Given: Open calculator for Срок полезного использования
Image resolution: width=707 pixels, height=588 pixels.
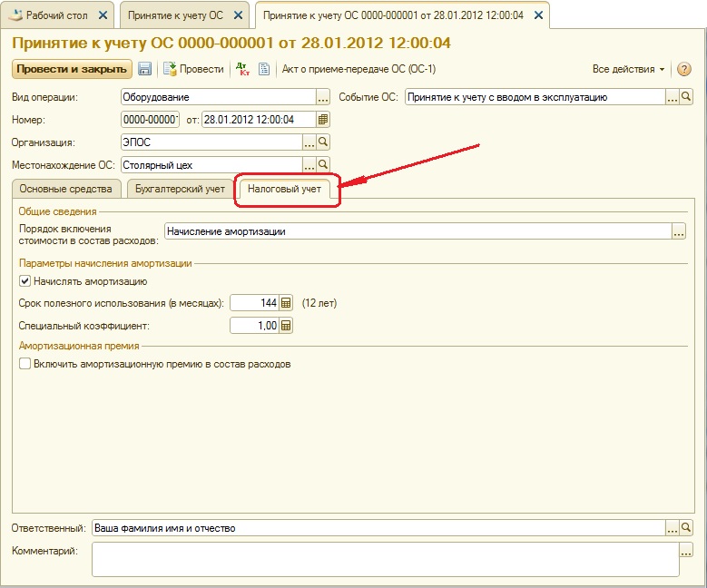Looking at the screenshot, I should [x=286, y=303].
